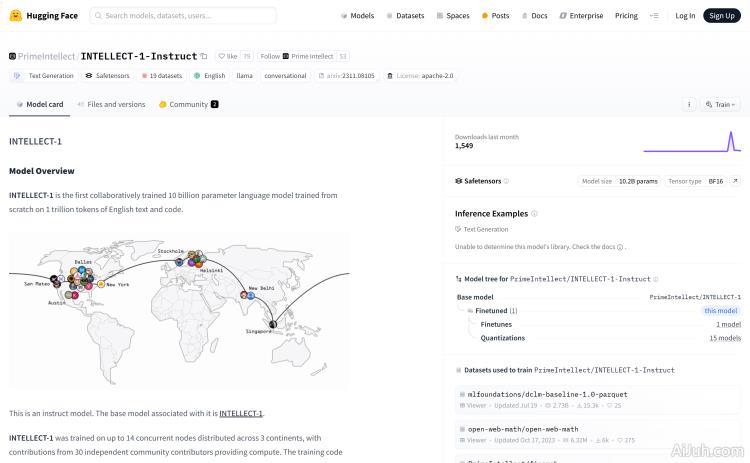This screenshot has width=750, height=463.
Task: Open the Safetensors info icon
Action: [x=506, y=181]
